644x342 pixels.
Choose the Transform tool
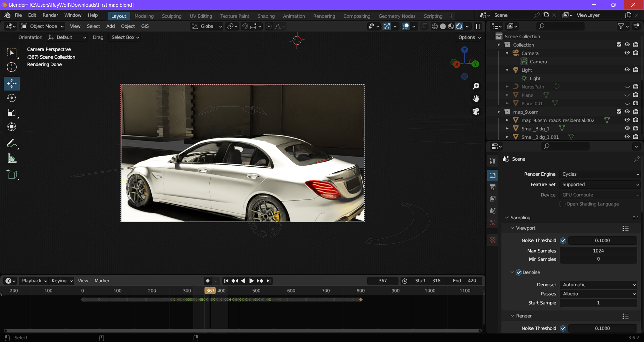(12, 127)
